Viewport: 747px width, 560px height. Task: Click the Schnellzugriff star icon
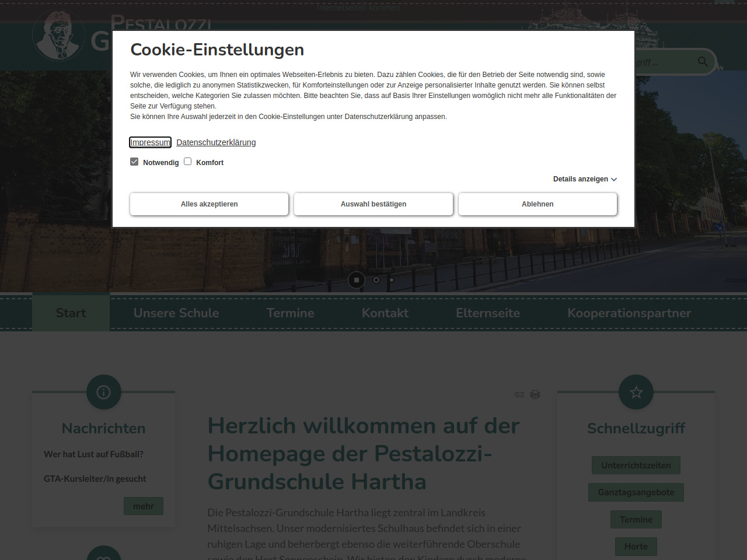pos(636,392)
